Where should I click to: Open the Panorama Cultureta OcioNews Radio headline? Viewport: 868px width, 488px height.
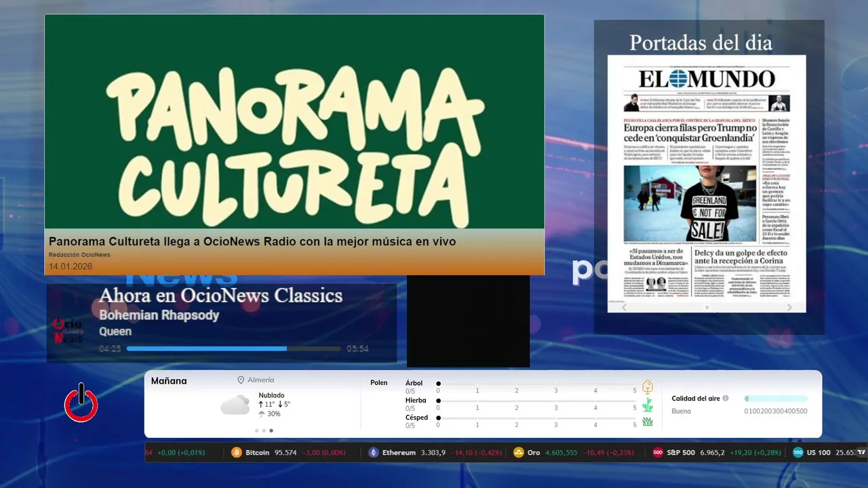click(252, 241)
